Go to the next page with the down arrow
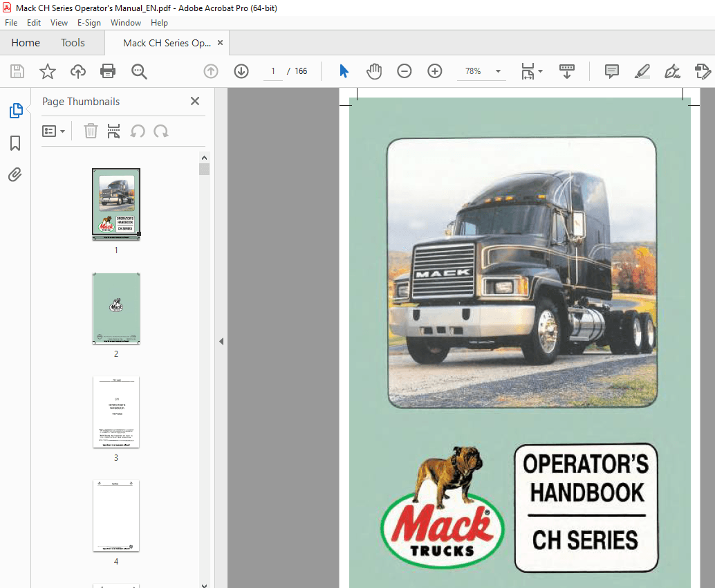Image resolution: width=715 pixels, height=588 pixels. [241, 71]
